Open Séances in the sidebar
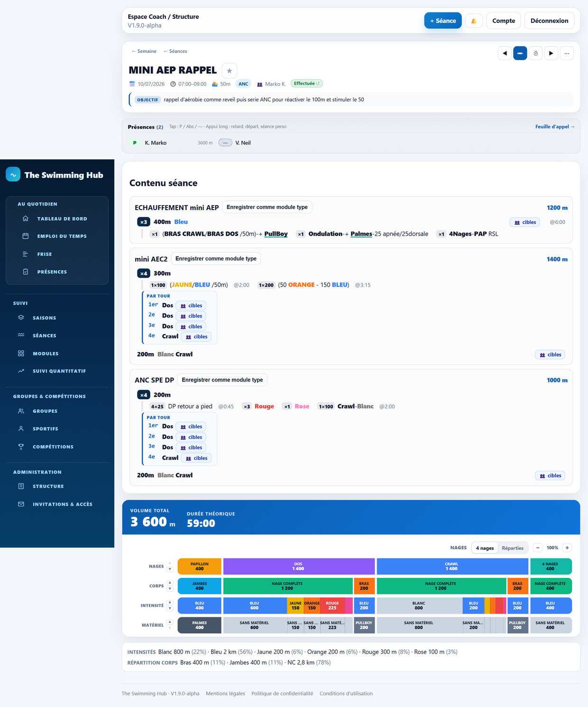Screen dimensions: 588x707 click(45, 335)
